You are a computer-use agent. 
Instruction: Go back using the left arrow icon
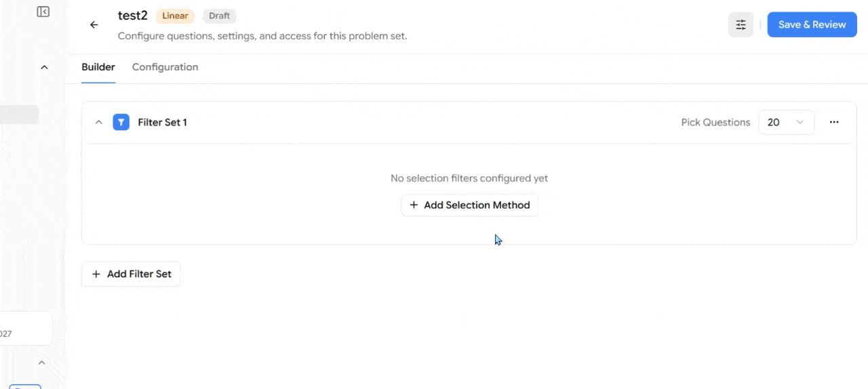[x=94, y=25]
